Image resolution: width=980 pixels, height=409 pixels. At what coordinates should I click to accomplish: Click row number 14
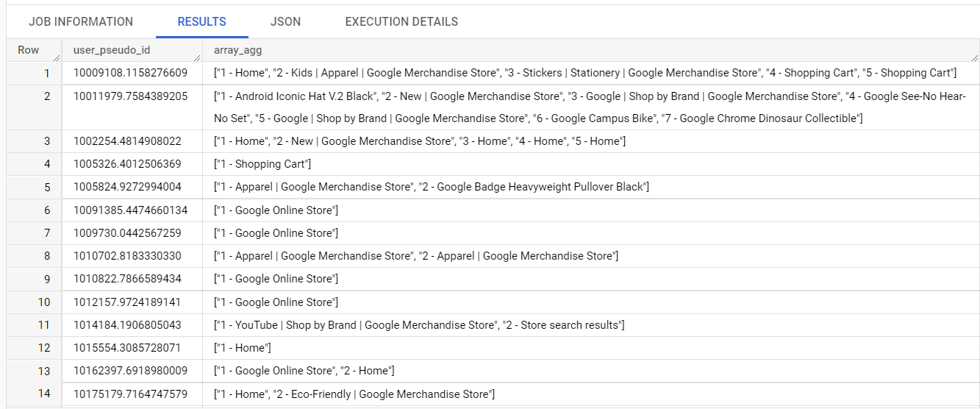(44, 394)
